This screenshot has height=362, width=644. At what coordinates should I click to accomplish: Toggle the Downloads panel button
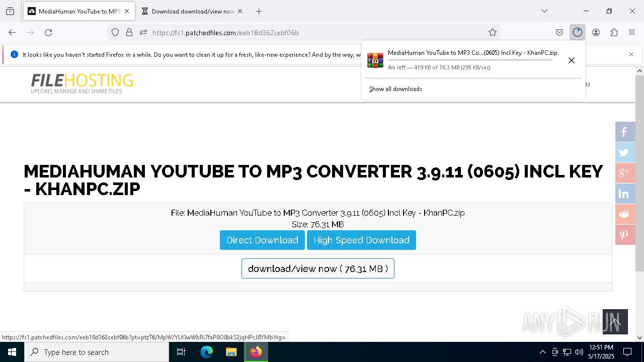pyautogui.click(x=578, y=32)
